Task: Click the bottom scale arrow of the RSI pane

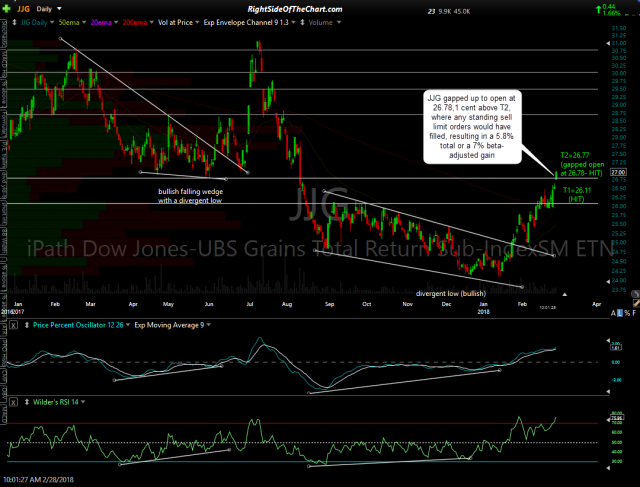Action: [608, 468]
